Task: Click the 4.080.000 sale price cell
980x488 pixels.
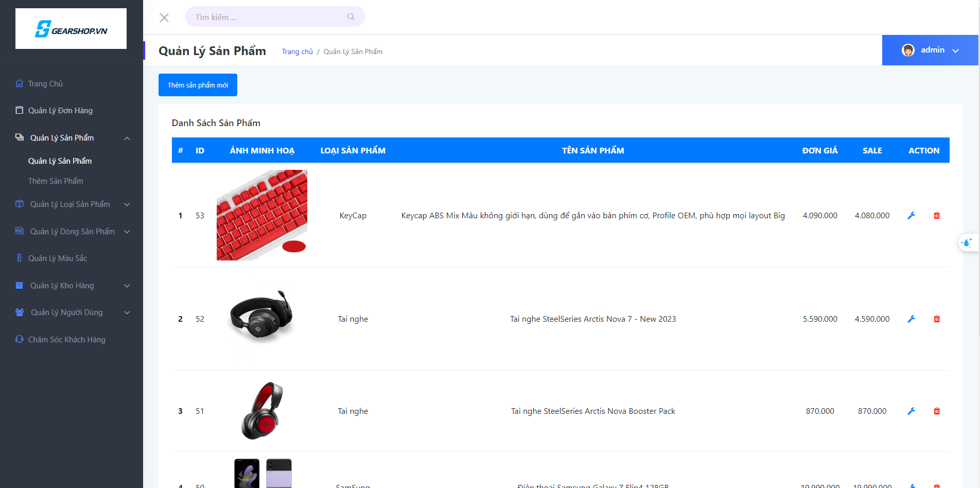Action: (x=872, y=216)
